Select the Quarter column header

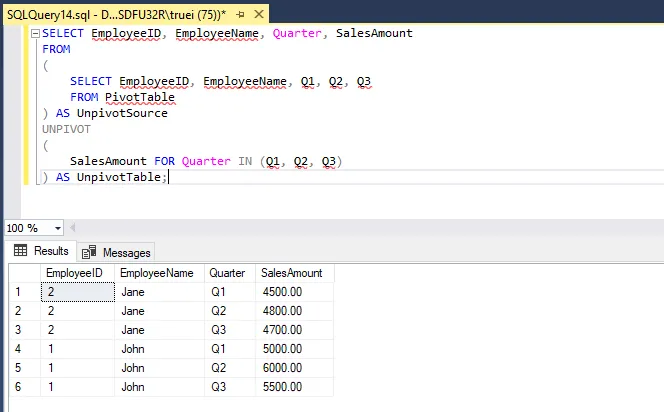click(230, 273)
